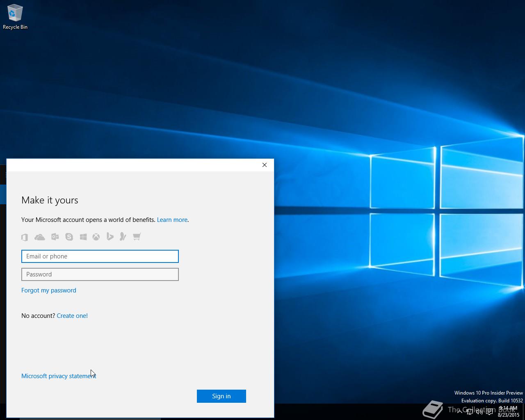Screen dimensions: 525x420
Task: Click the Outlook icon
Action: [55, 237]
